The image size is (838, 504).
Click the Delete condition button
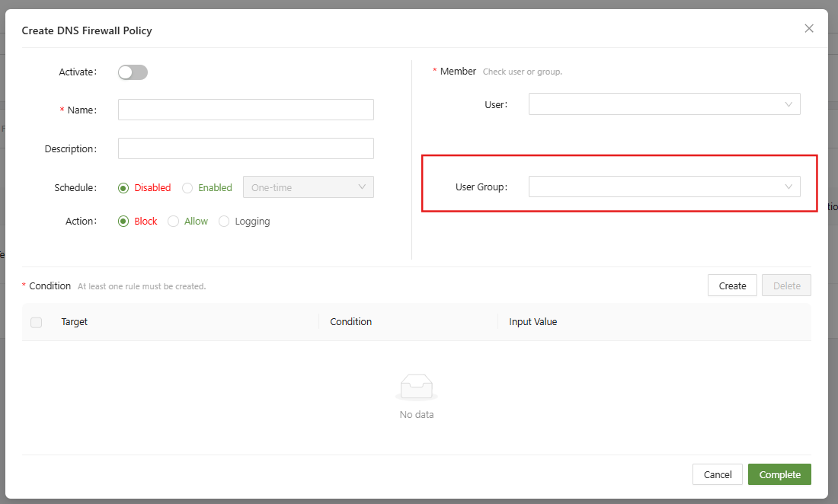coord(786,285)
